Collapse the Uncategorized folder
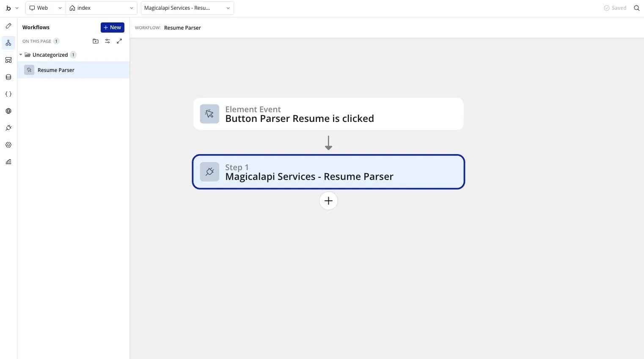644x359 pixels. [21, 55]
